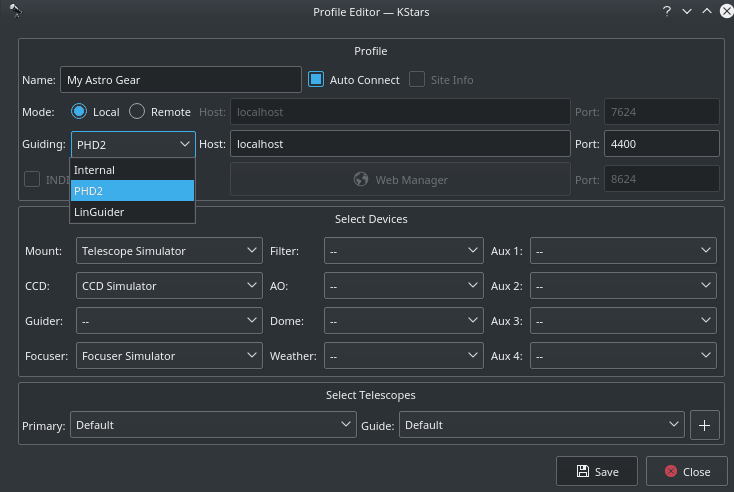Image resolution: width=734 pixels, height=492 pixels.
Task: Click the plus icon to add a telescope
Action: click(x=704, y=425)
